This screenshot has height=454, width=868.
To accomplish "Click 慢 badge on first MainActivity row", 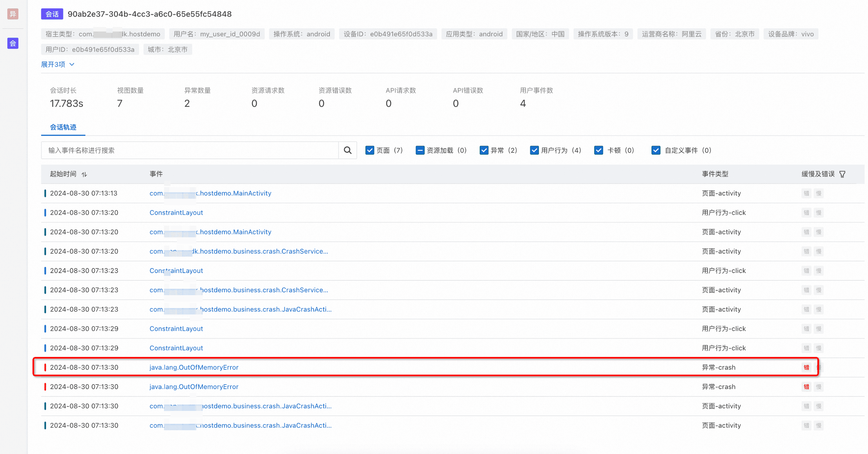I will pyautogui.click(x=818, y=193).
